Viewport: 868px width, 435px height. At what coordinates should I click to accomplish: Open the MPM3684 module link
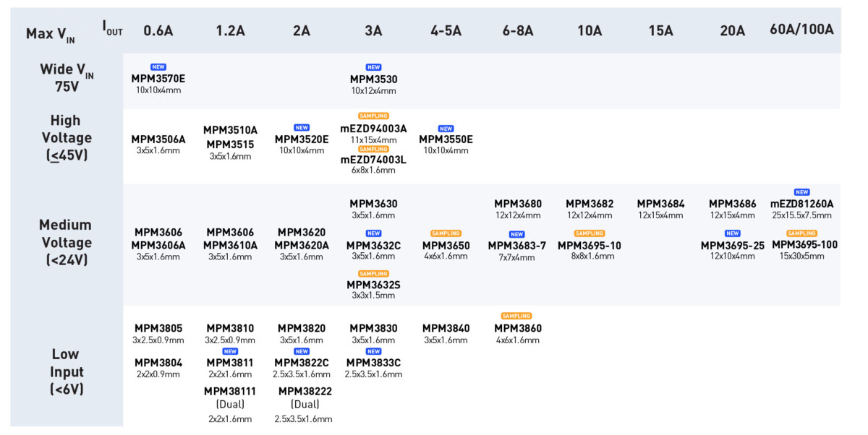point(660,204)
